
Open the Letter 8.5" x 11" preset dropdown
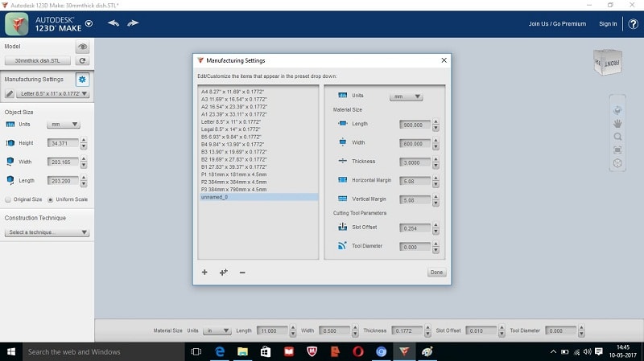point(53,93)
